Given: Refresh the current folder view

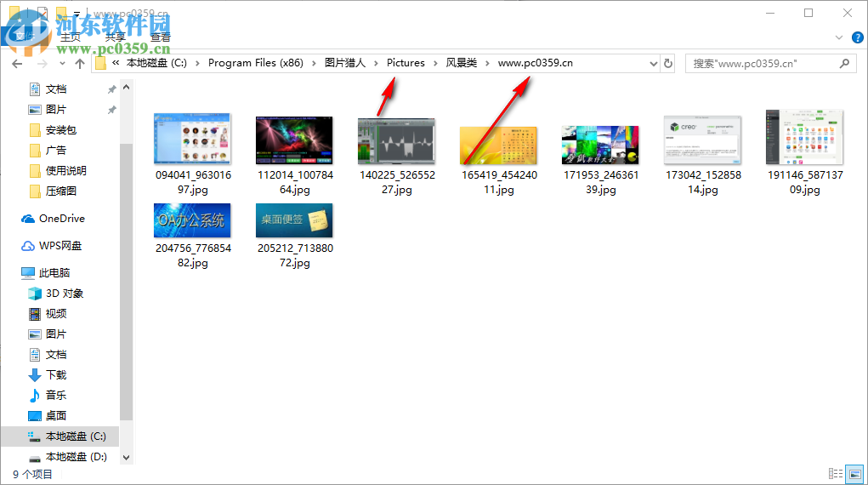Looking at the screenshot, I should click(x=668, y=63).
